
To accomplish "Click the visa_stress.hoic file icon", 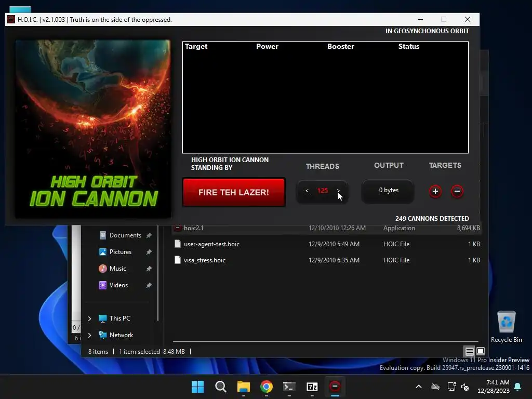I will click(x=178, y=260).
